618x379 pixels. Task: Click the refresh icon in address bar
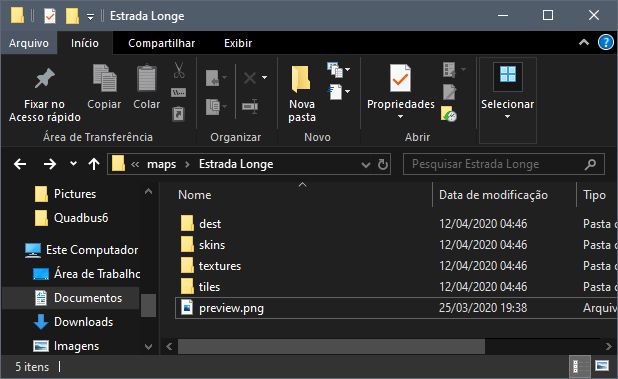click(x=383, y=164)
